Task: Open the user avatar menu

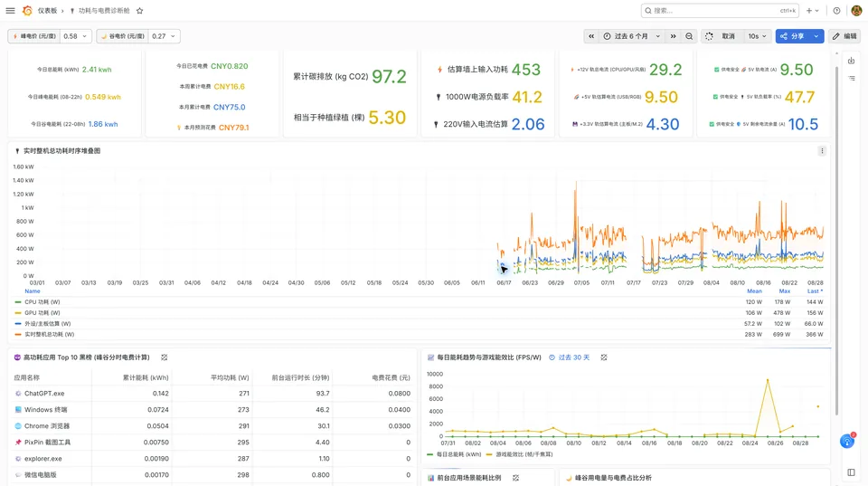Action: [x=856, y=11]
